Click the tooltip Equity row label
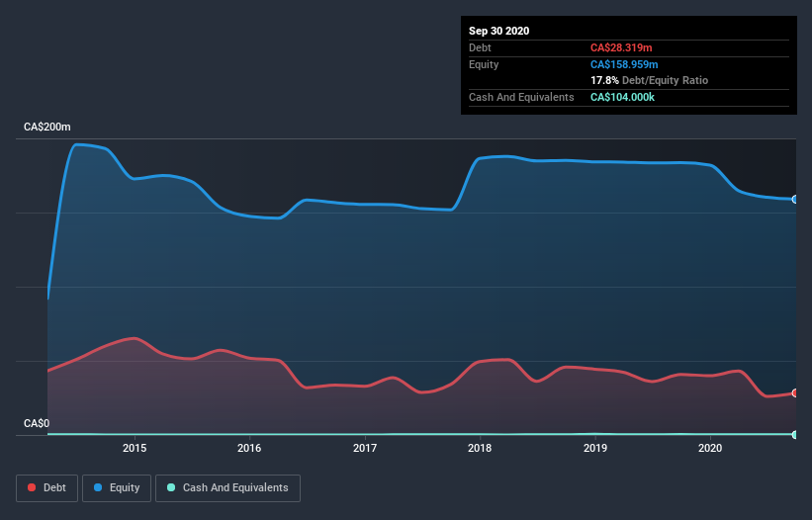Screen dimensions: 812x520 484,64
